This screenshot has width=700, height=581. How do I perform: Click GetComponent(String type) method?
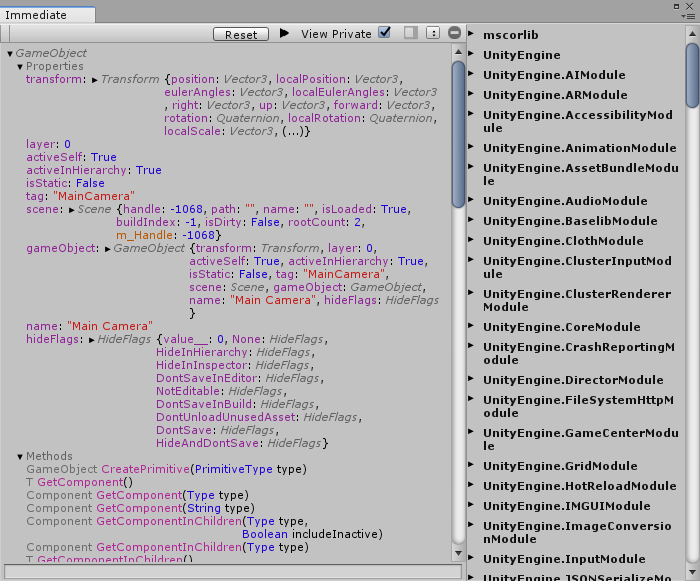click(140, 508)
